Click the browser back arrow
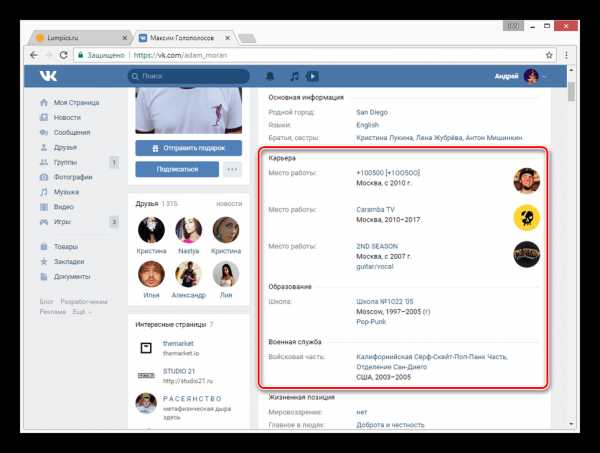This screenshot has width=600, height=453. [x=34, y=55]
